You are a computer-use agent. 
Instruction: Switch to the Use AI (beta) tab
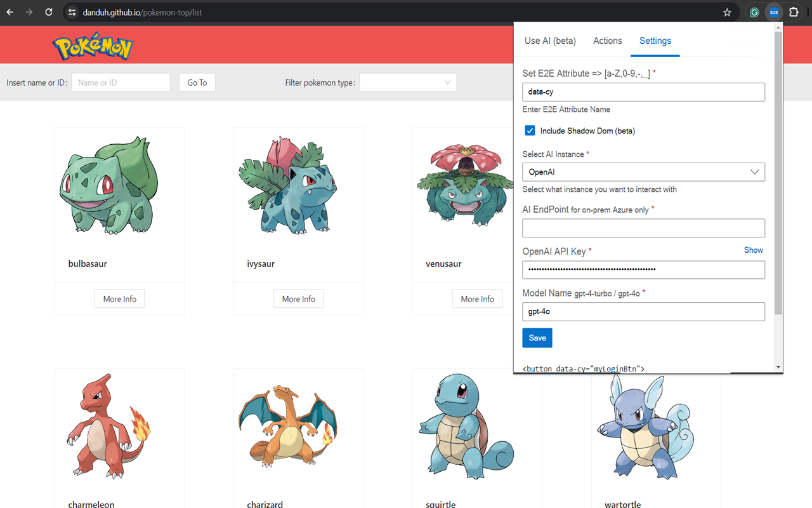(550, 41)
